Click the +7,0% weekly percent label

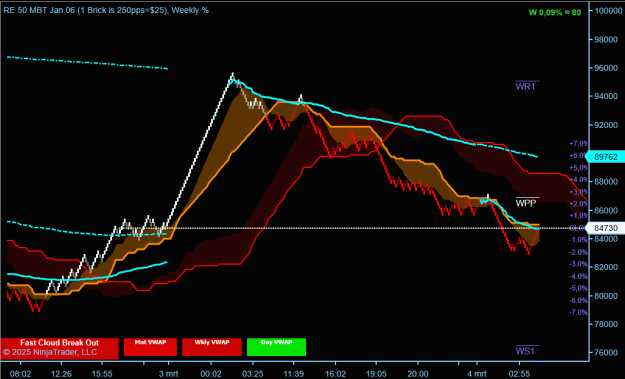pyautogui.click(x=578, y=143)
